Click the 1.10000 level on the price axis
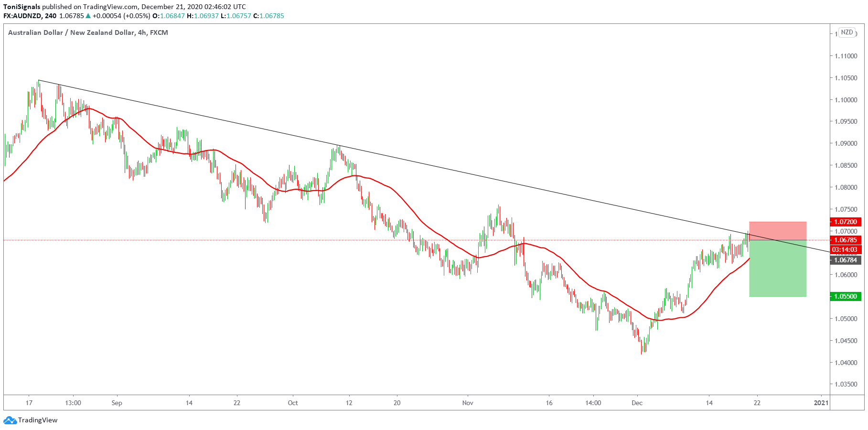 [x=846, y=100]
